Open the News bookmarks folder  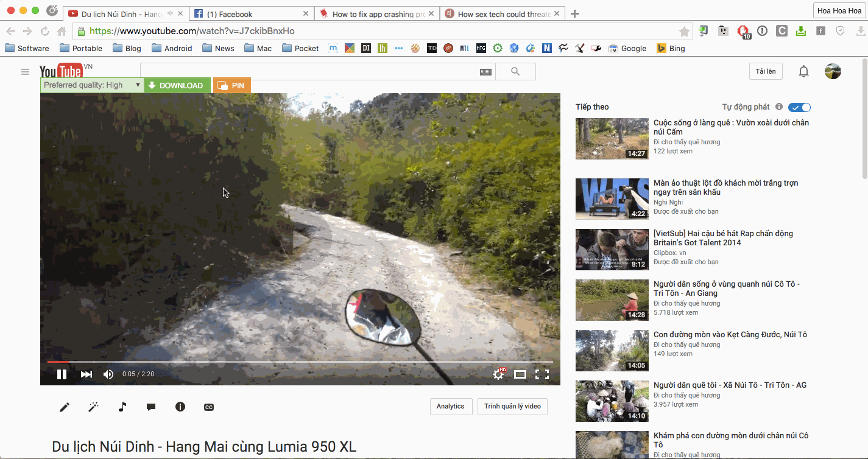pyautogui.click(x=218, y=48)
